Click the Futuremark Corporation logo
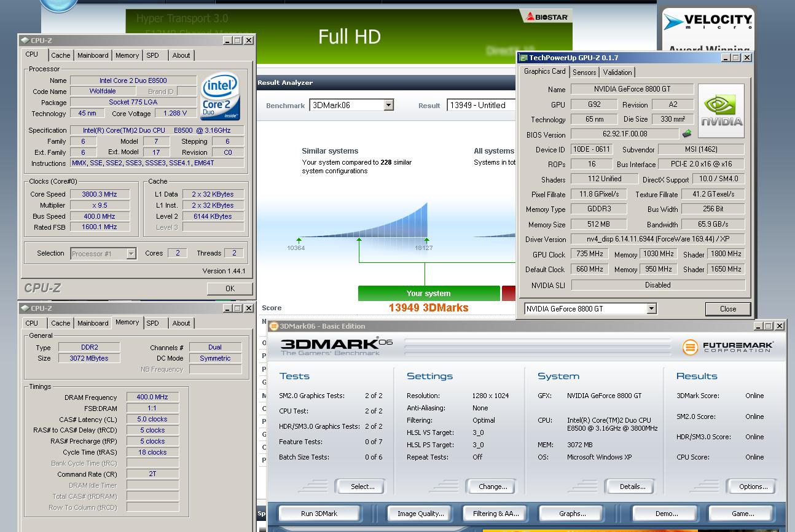Image resolution: width=795 pixels, height=532 pixels. (x=728, y=347)
